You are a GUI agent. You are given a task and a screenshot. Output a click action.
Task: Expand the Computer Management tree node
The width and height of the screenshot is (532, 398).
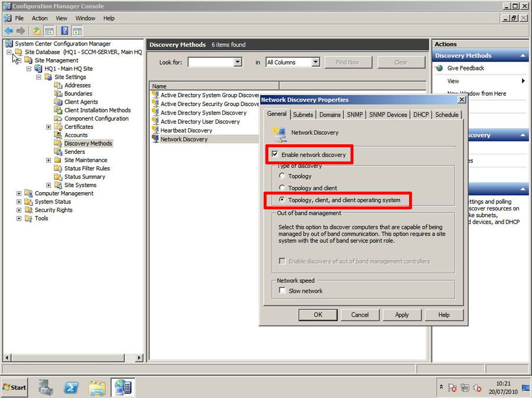point(19,193)
